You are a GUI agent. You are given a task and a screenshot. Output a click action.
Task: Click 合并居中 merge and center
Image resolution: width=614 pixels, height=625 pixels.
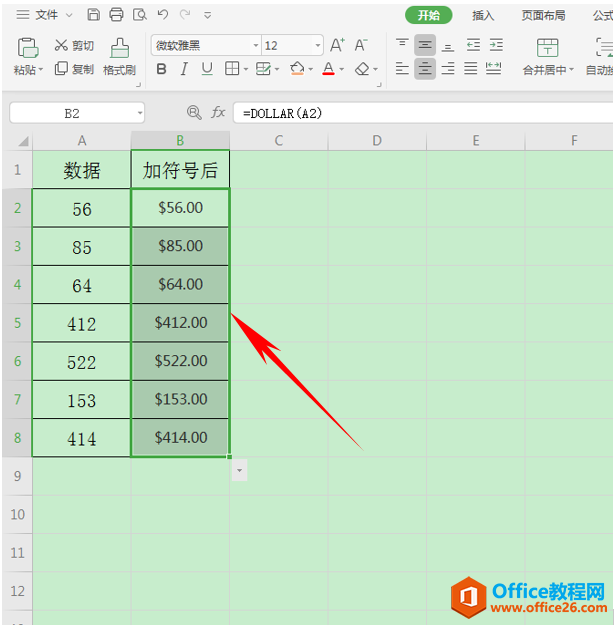click(548, 57)
